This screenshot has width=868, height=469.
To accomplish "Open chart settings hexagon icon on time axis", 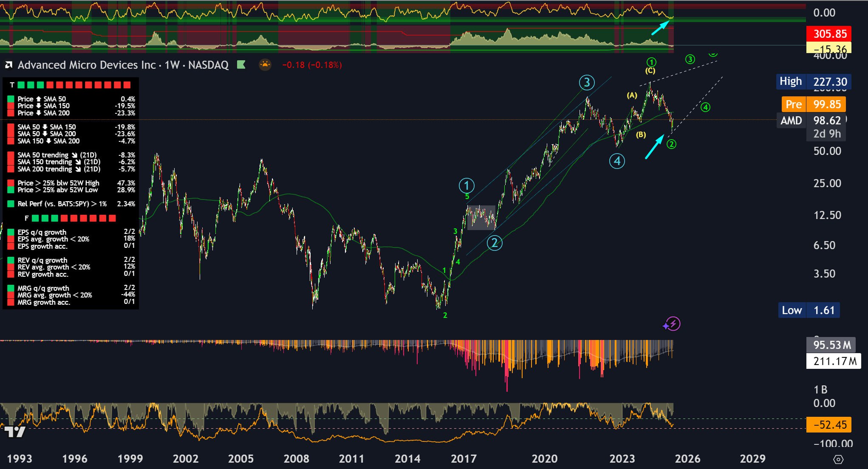I will [838, 459].
